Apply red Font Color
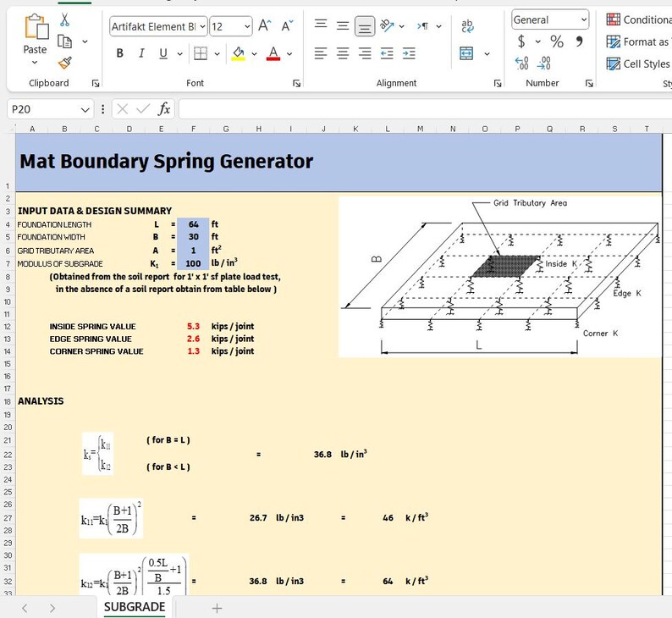Viewport: 672px width, 618px height. tap(273, 53)
